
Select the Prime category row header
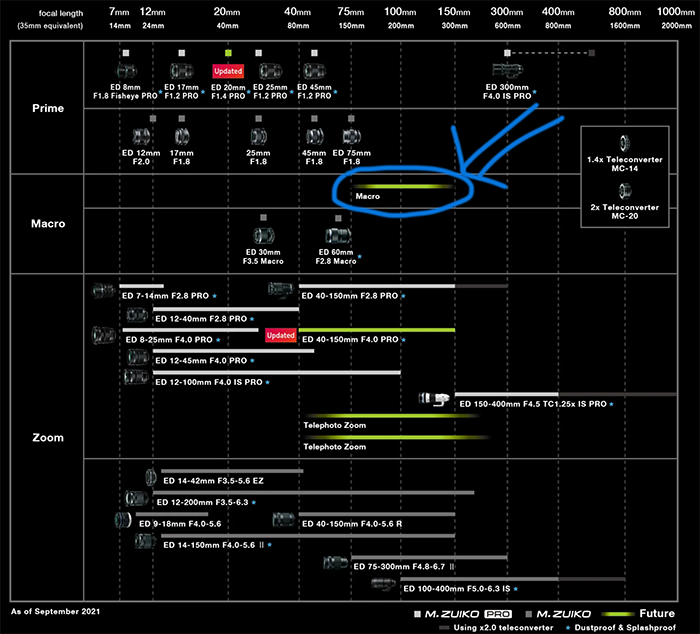[47, 108]
